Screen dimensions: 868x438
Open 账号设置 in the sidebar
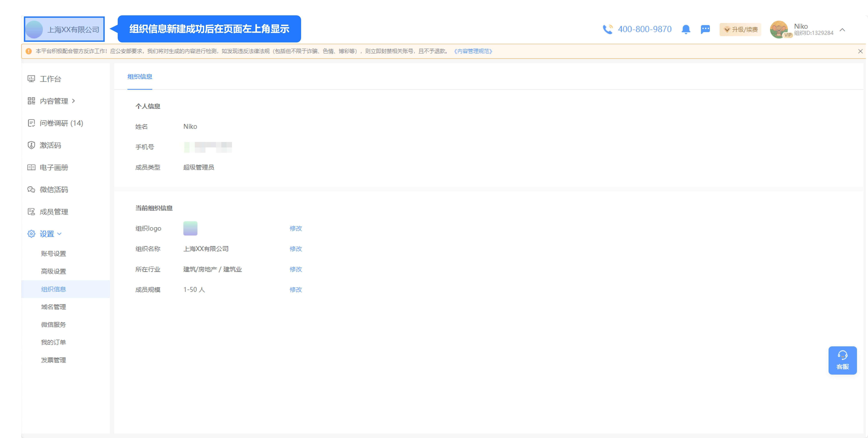click(x=54, y=254)
